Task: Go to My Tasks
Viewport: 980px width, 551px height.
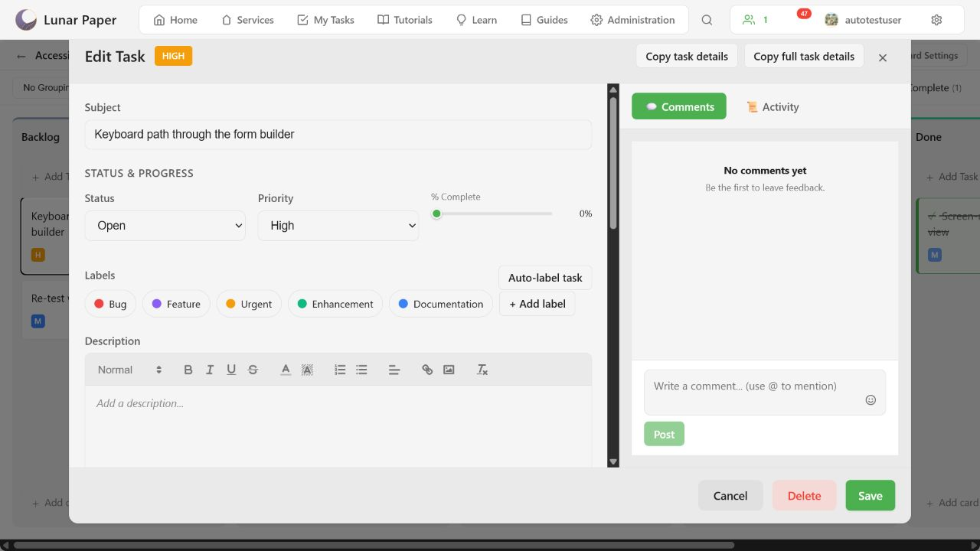Action: point(325,20)
